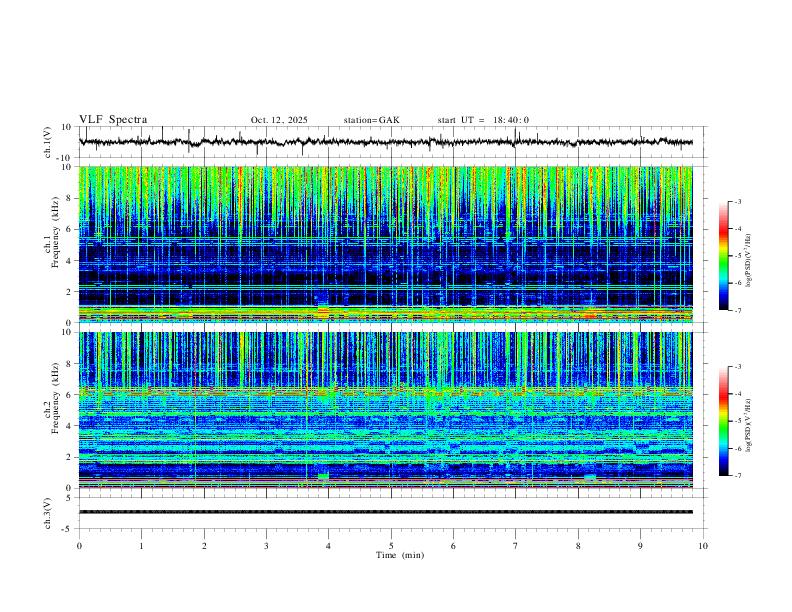This screenshot has width=792, height=612.
Task: Click the '4' kHz tick on ch.2 frequency axis
Action: [70, 426]
